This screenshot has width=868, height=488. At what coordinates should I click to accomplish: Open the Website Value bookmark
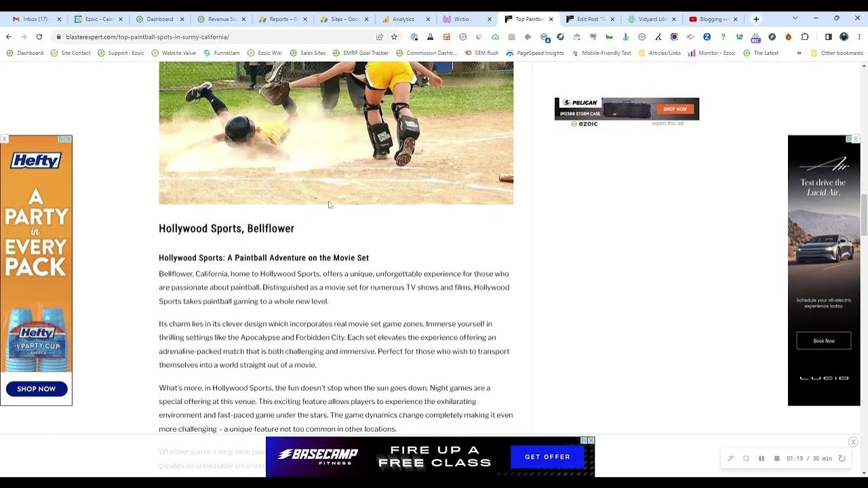(x=173, y=53)
